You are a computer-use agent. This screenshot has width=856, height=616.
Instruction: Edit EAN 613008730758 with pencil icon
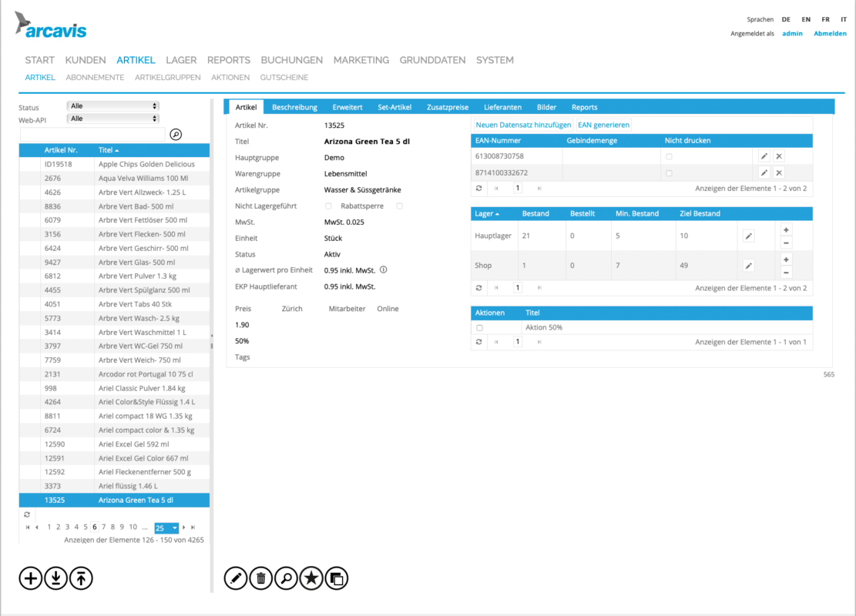click(x=764, y=156)
